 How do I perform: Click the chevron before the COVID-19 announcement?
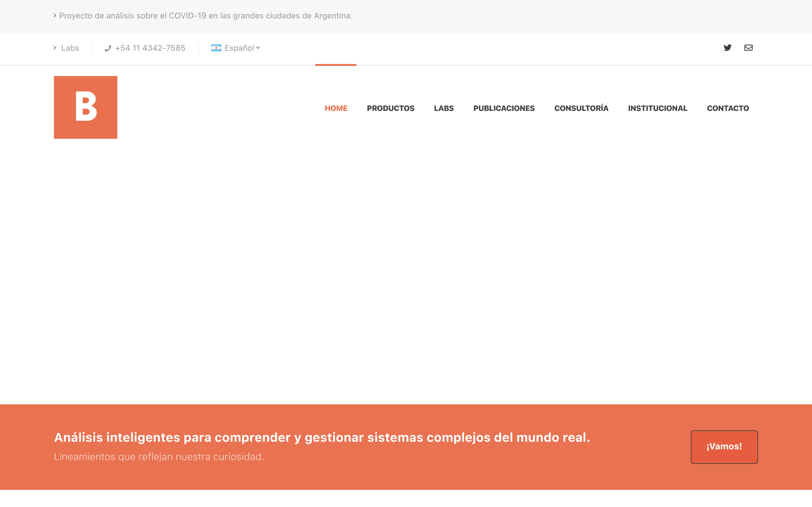click(55, 16)
